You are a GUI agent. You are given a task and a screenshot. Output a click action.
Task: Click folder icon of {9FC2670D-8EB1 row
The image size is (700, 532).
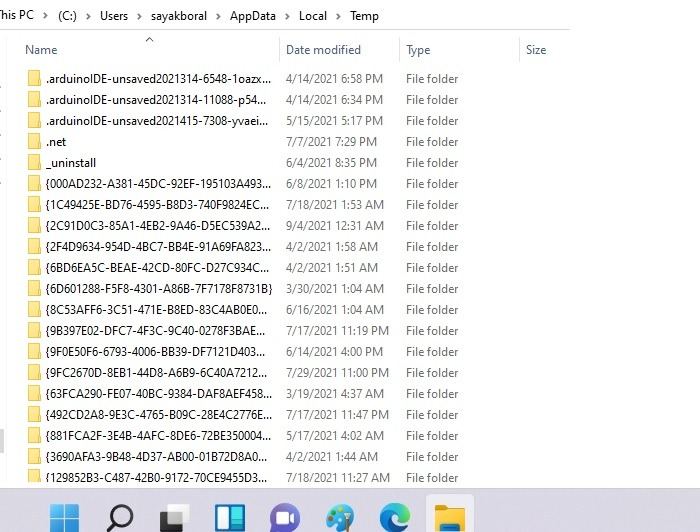[34, 372]
